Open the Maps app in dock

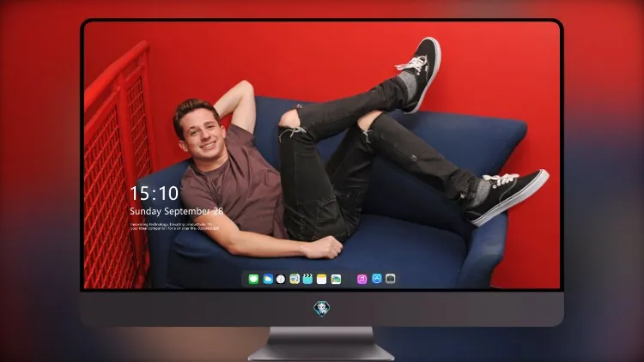point(295,279)
